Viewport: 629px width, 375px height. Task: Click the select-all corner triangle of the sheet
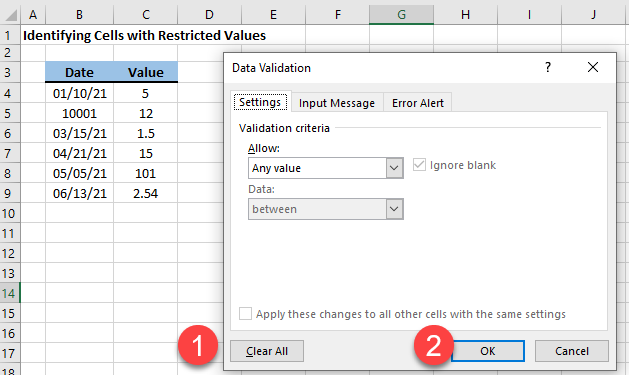click(11, 15)
